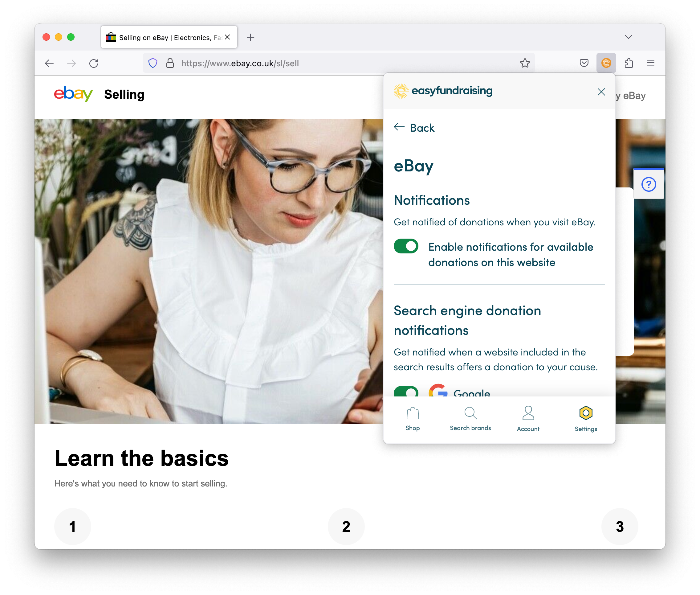The width and height of the screenshot is (700, 595).
Task: Close the Selling on eBay tab
Action: (x=227, y=37)
